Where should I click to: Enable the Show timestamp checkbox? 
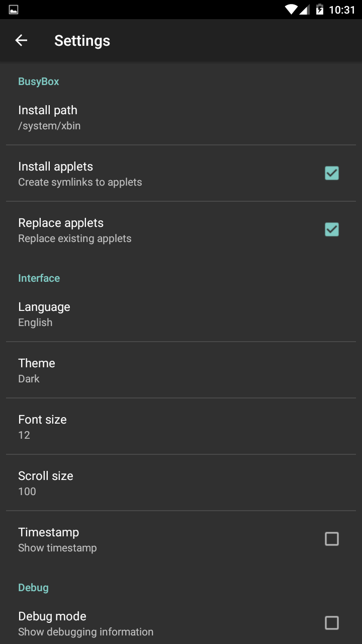tap(332, 539)
